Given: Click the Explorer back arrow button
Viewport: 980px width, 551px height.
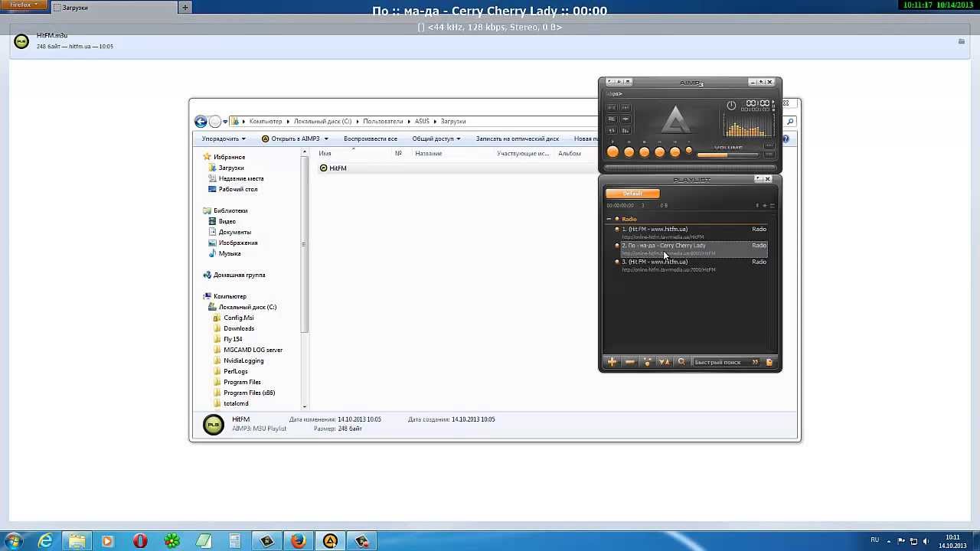Looking at the screenshot, I should [201, 121].
